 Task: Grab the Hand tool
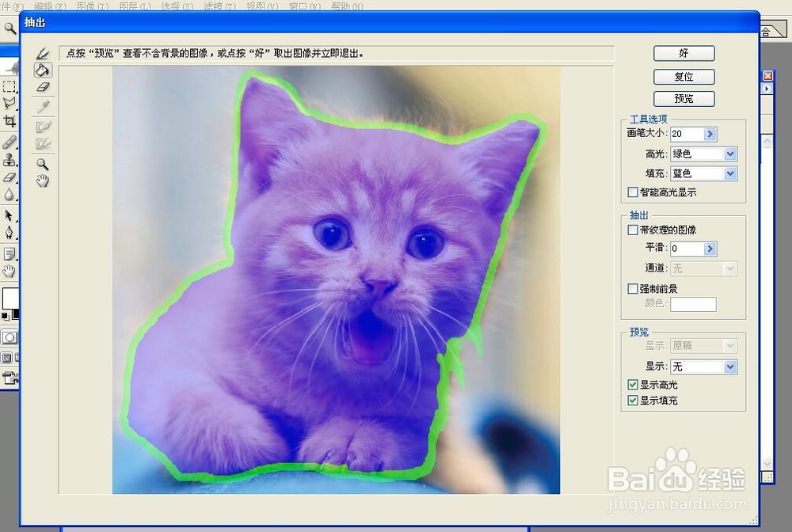click(42, 181)
